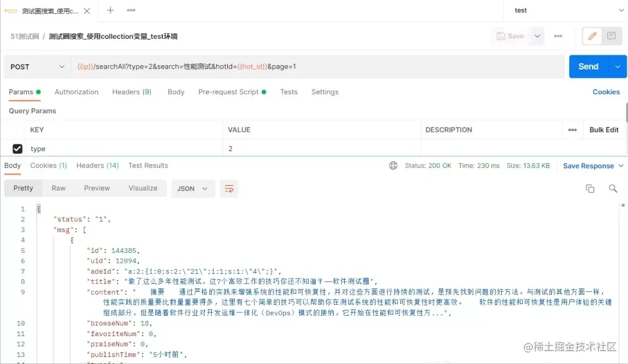The image size is (628, 364).
Task: Click the request name in breadcrumb
Action: click(113, 37)
